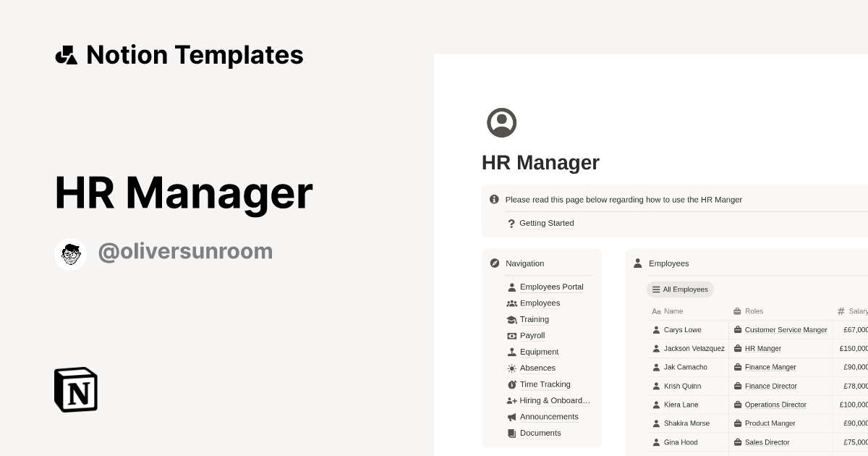Switch to the All Employees view
The height and width of the screenshot is (456, 868).
pyautogui.click(x=679, y=289)
